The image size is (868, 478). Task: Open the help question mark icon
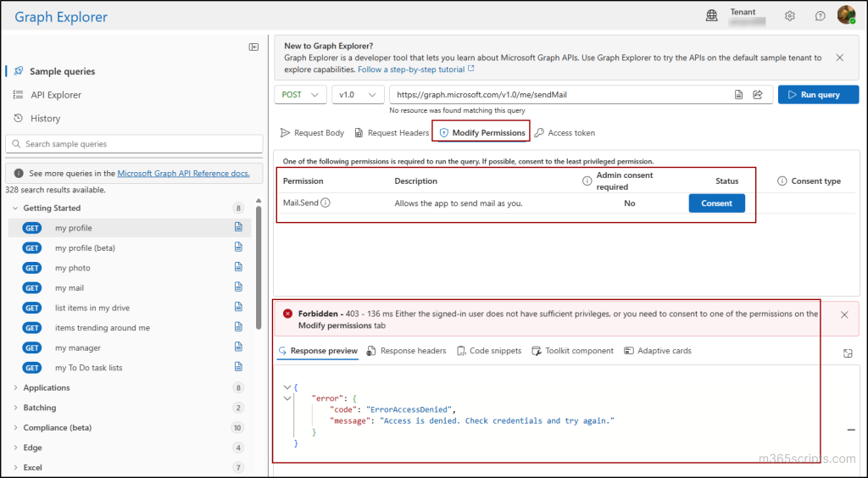821,16
